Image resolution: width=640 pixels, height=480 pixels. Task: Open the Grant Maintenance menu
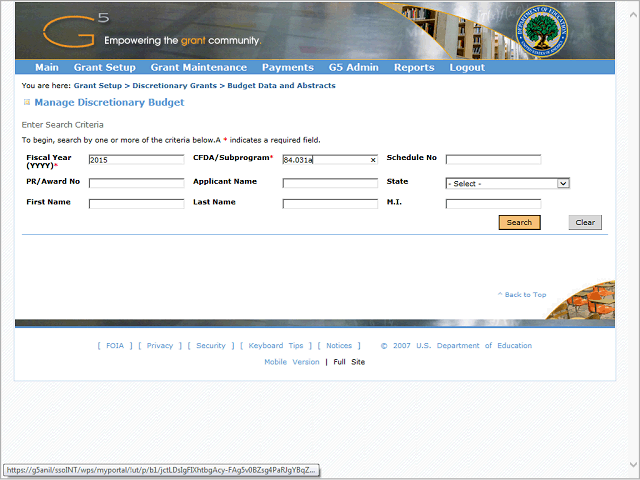click(199, 67)
